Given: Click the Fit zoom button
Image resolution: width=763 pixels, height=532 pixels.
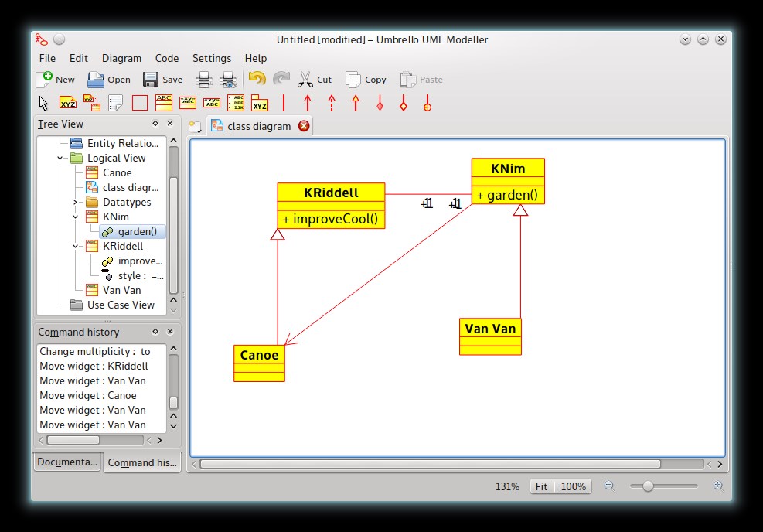Looking at the screenshot, I should [x=541, y=486].
